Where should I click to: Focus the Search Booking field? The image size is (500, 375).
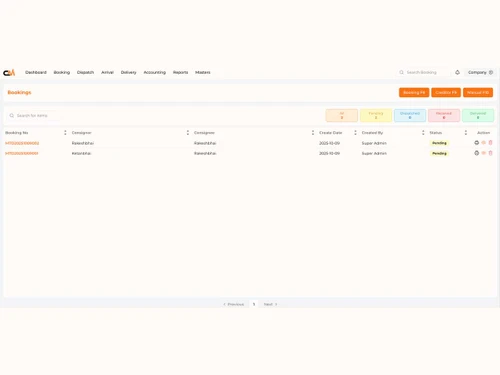point(425,72)
